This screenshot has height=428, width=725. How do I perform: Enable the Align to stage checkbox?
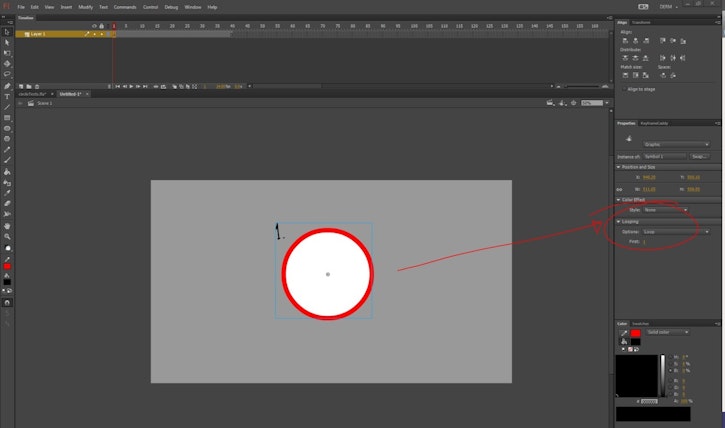click(x=625, y=89)
